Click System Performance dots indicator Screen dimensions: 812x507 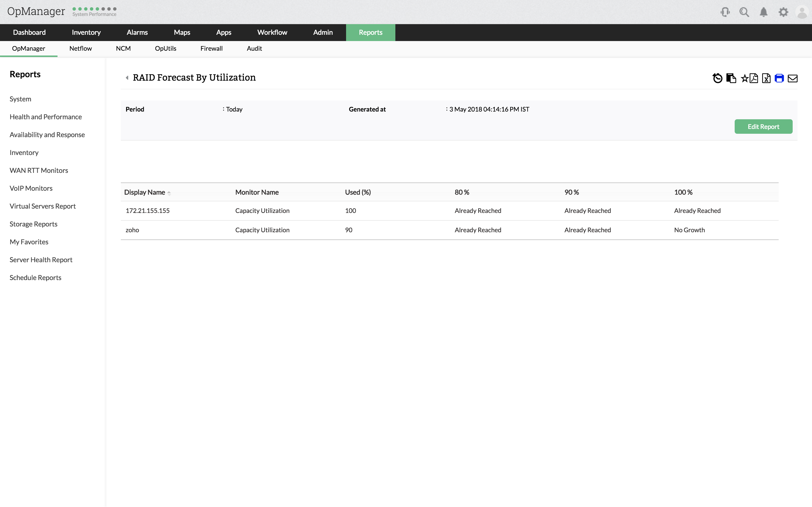(x=94, y=9)
